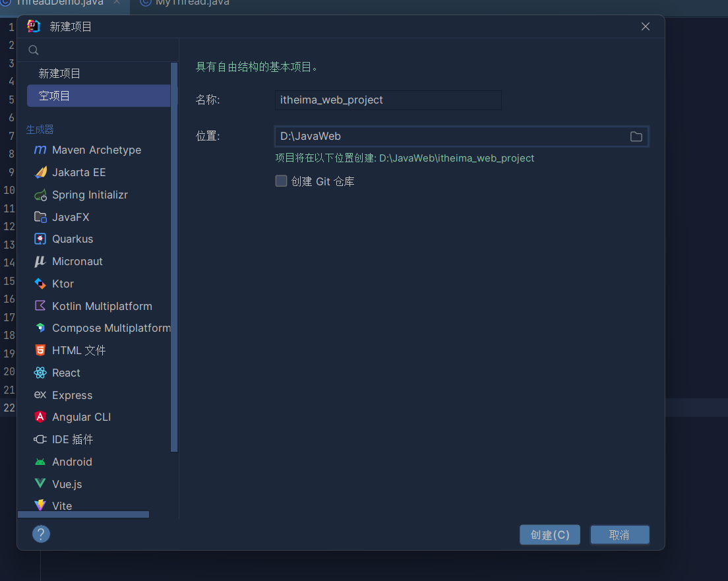The width and height of the screenshot is (728, 581).
Task: Click the project path D:\JavaWeb\itheima_web_project text
Action: click(456, 158)
